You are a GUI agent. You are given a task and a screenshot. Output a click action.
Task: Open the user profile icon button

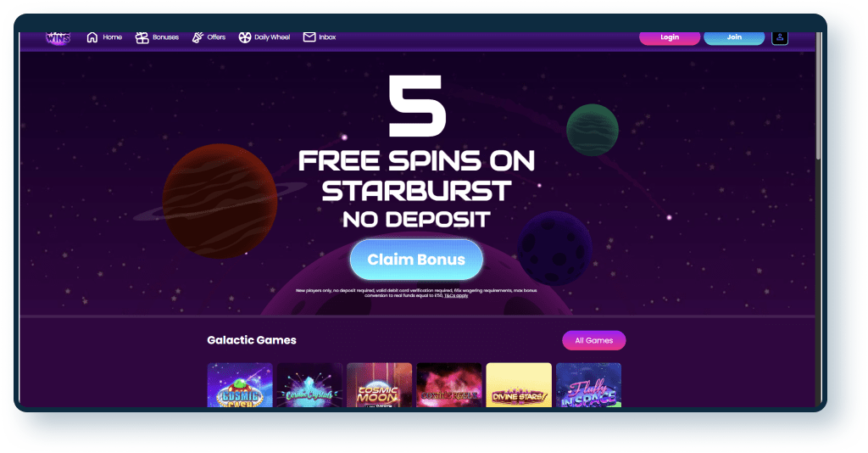click(x=780, y=37)
